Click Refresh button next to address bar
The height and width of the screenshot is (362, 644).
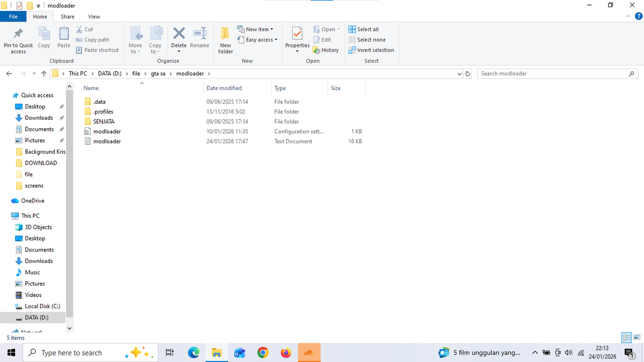[467, 73]
